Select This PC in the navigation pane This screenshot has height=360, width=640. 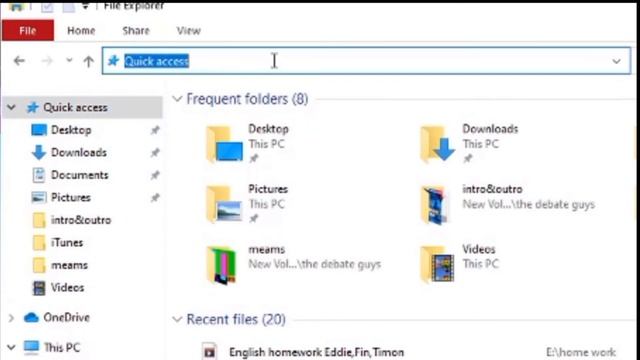(x=62, y=347)
